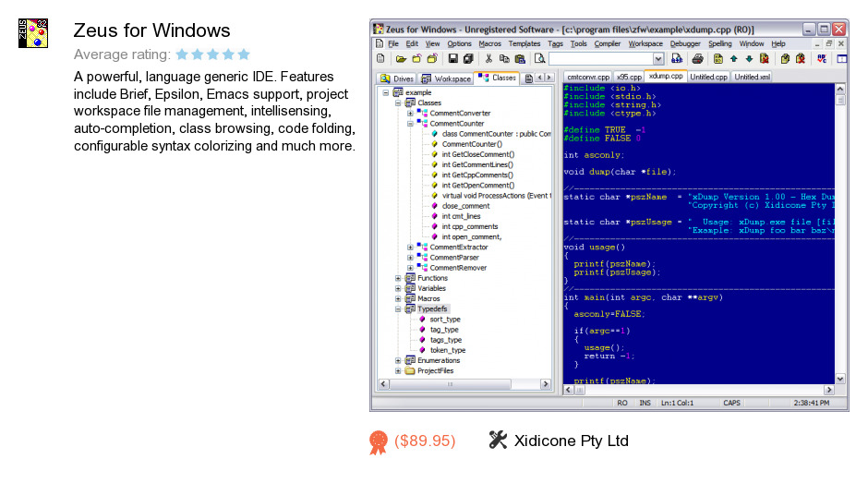Click the fifth star in average rating
The height and width of the screenshot is (483, 868).
coord(244,54)
